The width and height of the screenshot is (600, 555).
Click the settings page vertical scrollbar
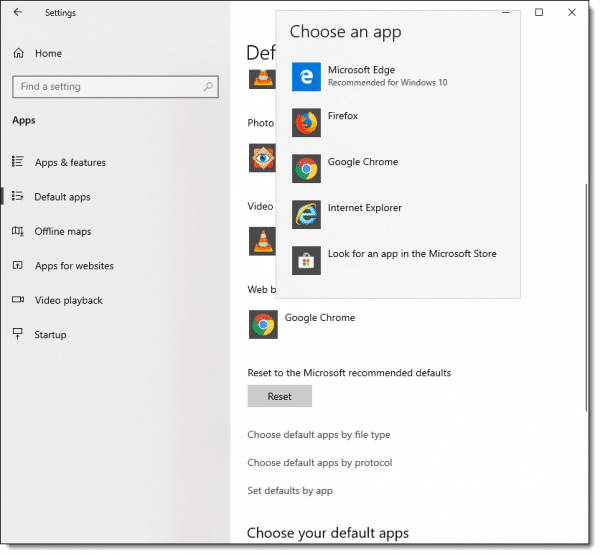click(x=586, y=298)
